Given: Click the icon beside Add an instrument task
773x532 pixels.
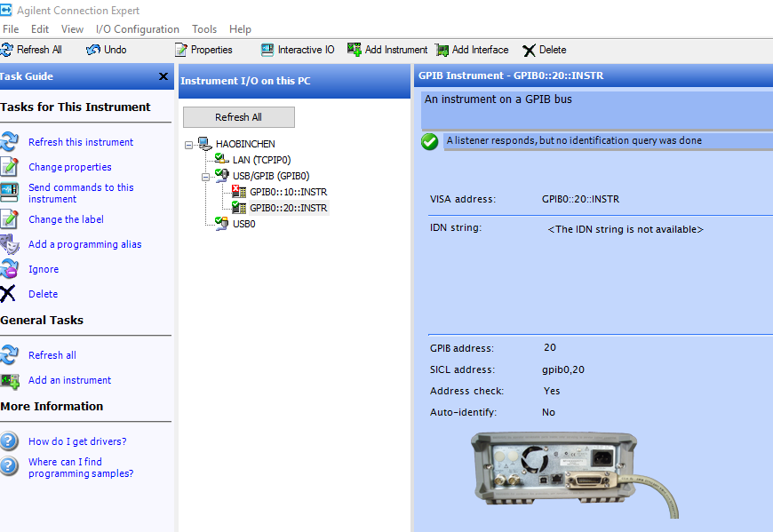Looking at the screenshot, I should [10, 381].
